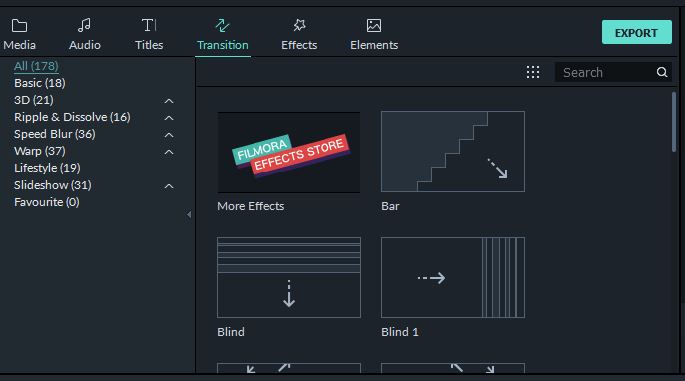Click the Audio music note icon
Viewport: 685px width, 381px height.
pyautogui.click(x=84, y=25)
